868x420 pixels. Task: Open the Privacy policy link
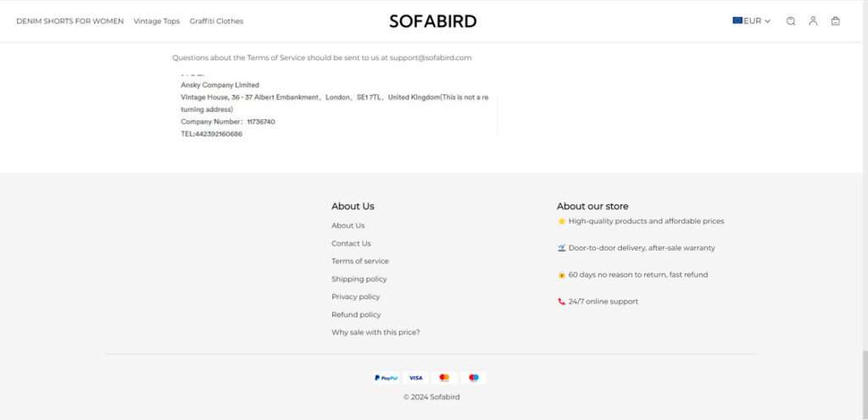(x=355, y=296)
